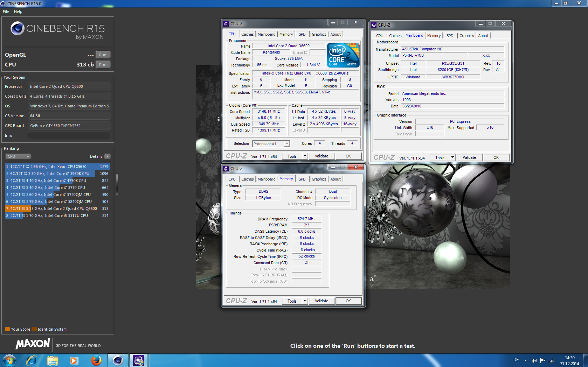This screenshot has height=367, width=588.
Task: Click the MAXON logo at bottom
Action: pos(33,344)
